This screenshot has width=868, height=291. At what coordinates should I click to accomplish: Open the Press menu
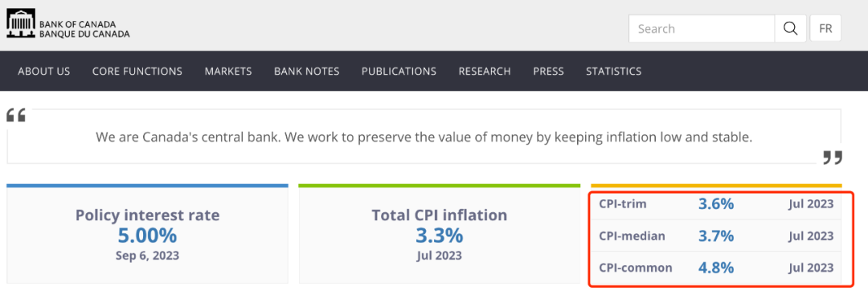(x=549, y=72)
